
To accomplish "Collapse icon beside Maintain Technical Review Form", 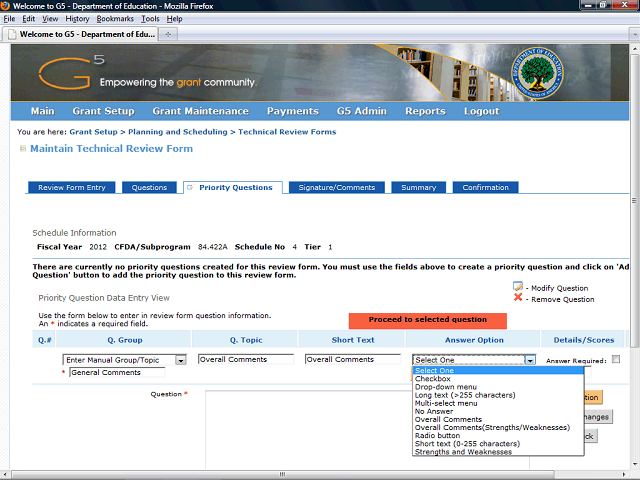I will 23,149.
